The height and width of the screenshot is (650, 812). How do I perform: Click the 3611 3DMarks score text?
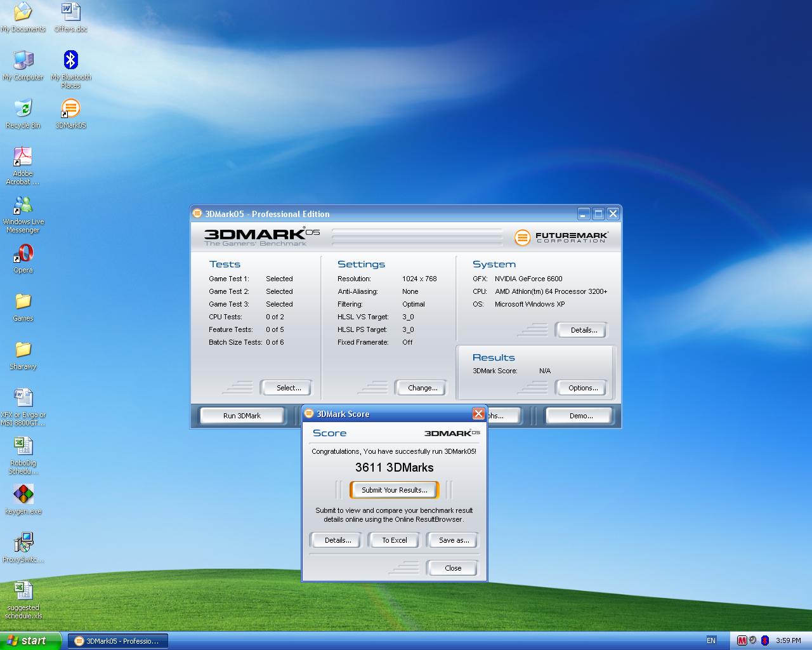(x=395, y=467)
